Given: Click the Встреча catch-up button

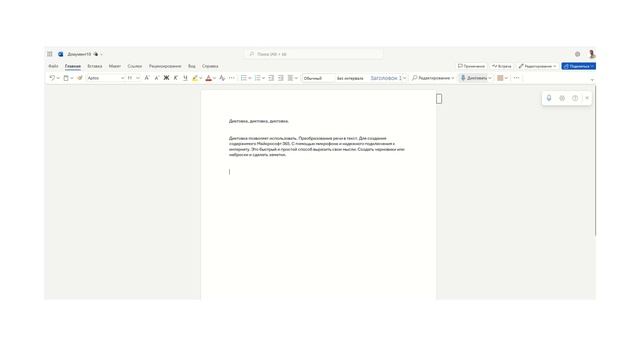Looking at the screenshot, I should (501, 66).
